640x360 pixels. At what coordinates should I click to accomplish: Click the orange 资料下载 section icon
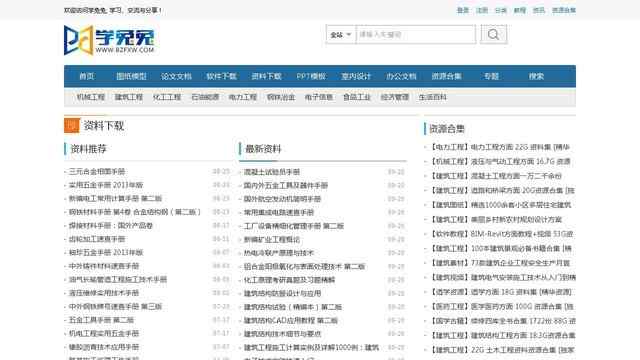[71, 125]
